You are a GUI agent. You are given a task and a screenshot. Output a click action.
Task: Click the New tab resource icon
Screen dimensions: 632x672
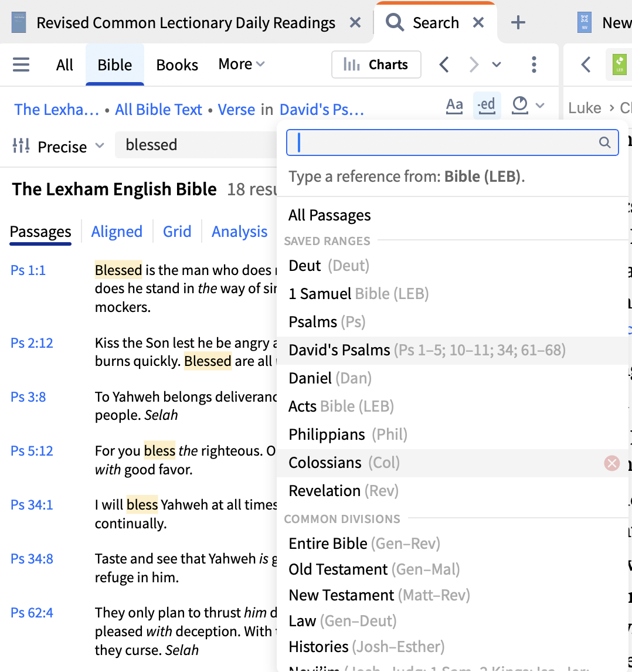click(585, 22)
